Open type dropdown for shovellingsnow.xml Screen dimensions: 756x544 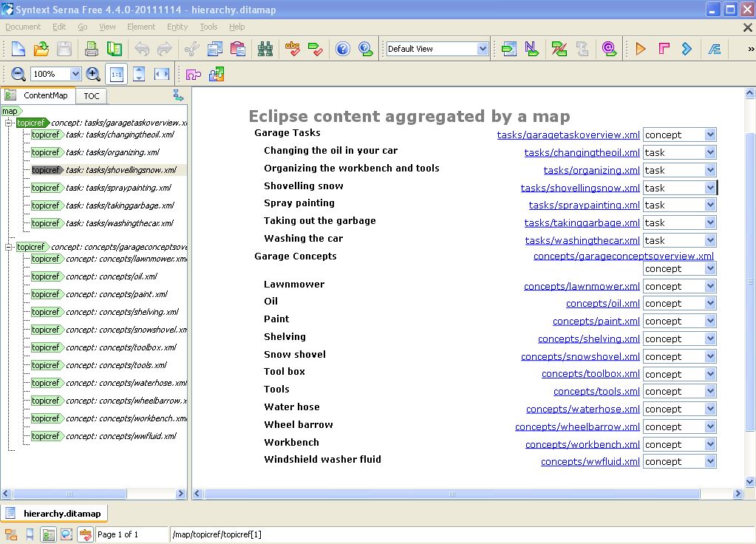[709, 188]
